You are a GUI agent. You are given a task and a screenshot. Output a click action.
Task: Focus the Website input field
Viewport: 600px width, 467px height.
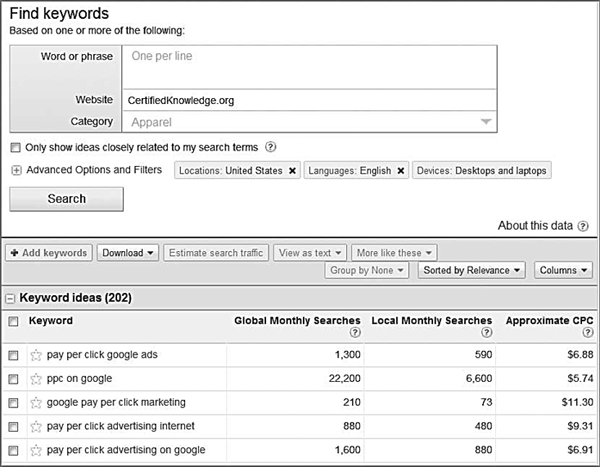[x=310, y=100]
